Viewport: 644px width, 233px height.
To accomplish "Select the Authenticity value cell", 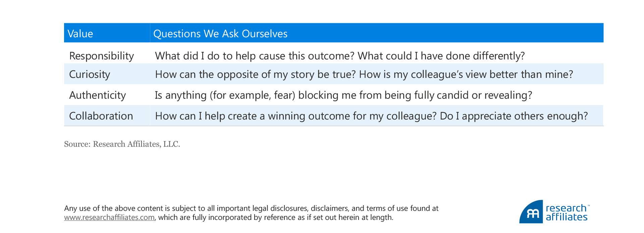I will [97, 95].
